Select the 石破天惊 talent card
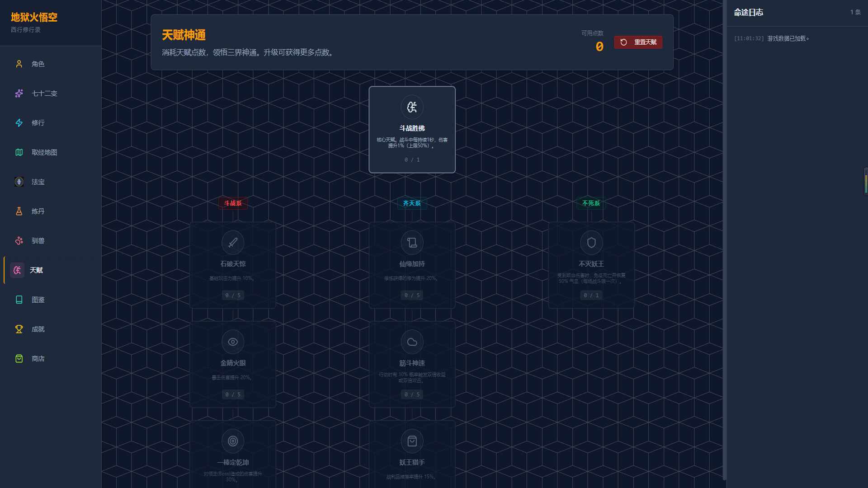Screen dimensions: 868x488 pyautogui.click(x=232, y=265)
